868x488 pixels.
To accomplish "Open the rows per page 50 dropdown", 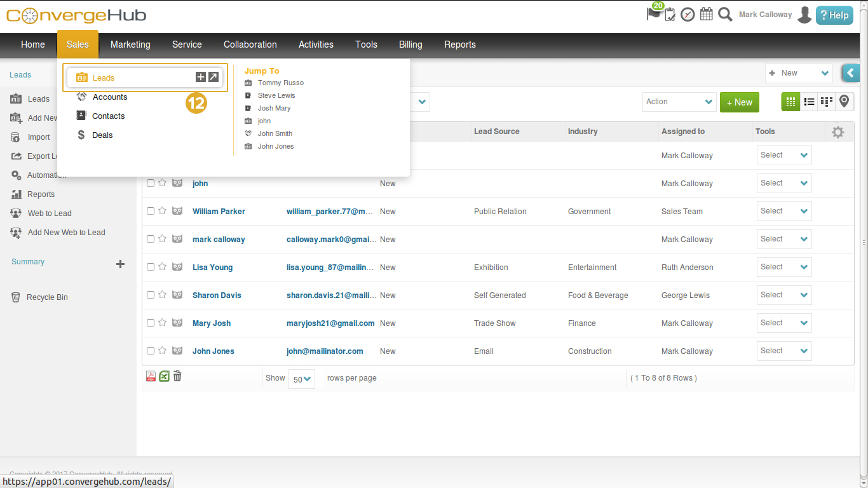I will pos(302,379).
